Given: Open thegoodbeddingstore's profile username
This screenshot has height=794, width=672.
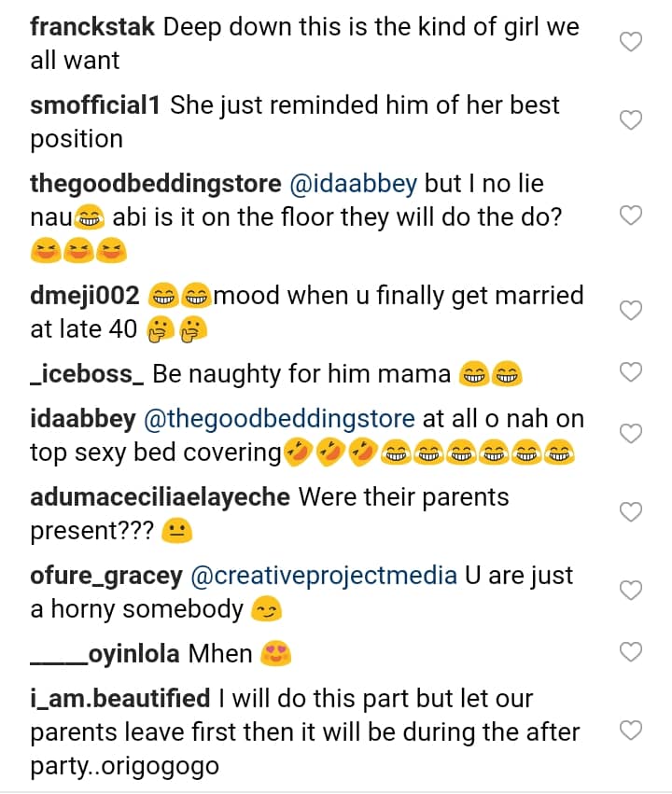Looking at the screenshot, I should (x=156, y=183).
